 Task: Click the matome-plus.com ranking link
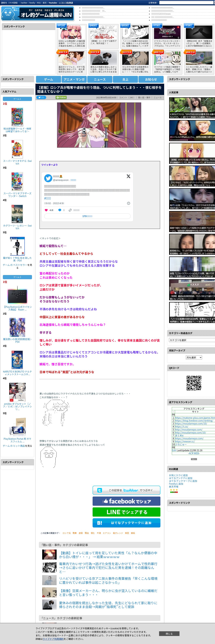pyautogui.click(x=195, y=417)
